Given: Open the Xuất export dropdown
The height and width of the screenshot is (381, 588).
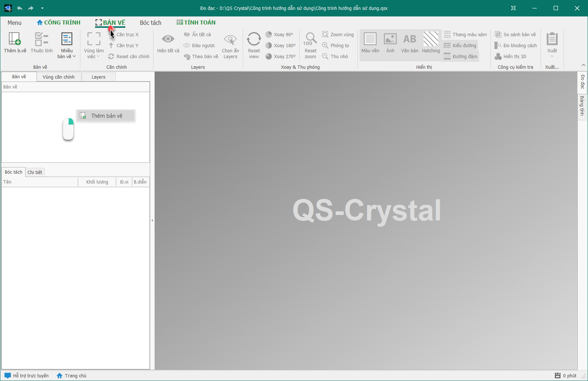Looking at the screenshot, I should point(552,45).
